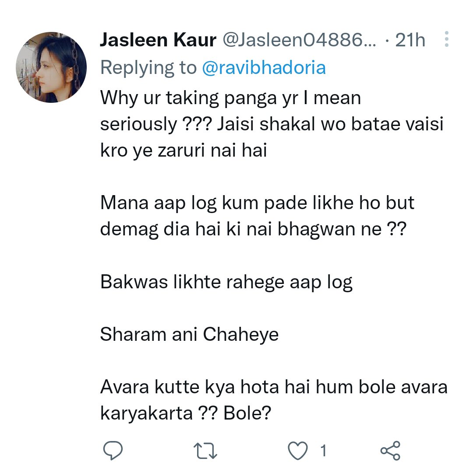Viewport: 473px width, 476px height.
Task: Click the 'demag dia hai ki nai' line
Action: [253, 229]
